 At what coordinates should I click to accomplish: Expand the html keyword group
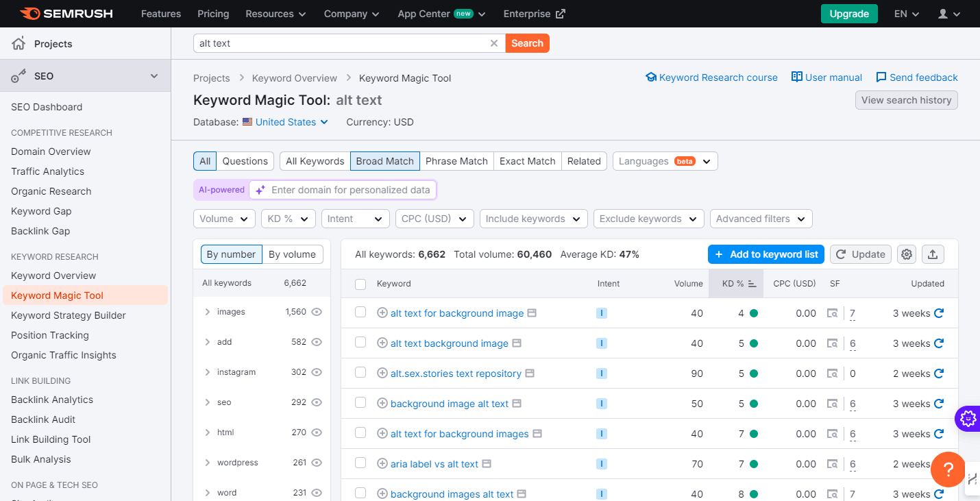(x=207, y=432)
